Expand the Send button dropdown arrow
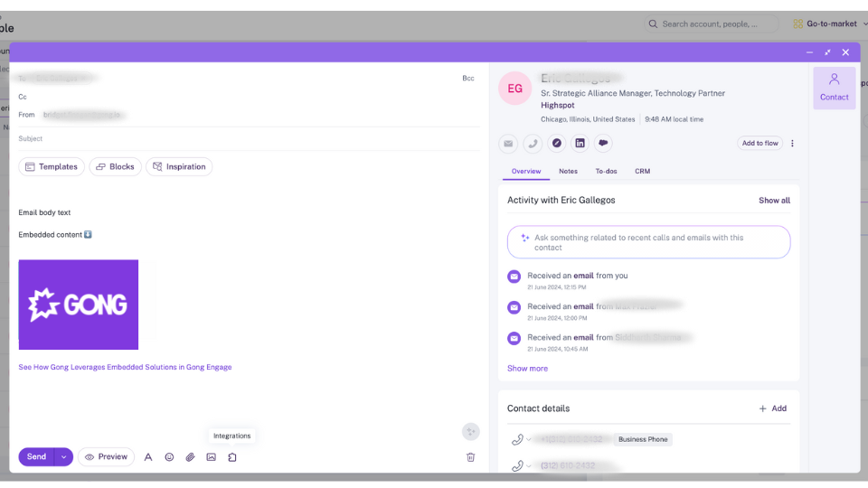The width and height of the screenshot is (868, 488). pyautogui.click(x=63, y=457)
